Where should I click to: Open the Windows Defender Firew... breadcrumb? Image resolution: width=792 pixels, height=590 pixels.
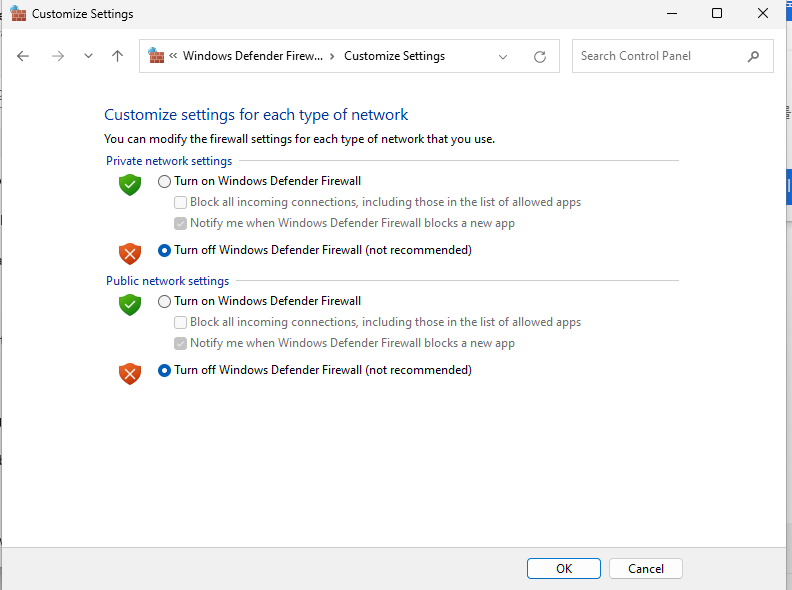(253, 56)
